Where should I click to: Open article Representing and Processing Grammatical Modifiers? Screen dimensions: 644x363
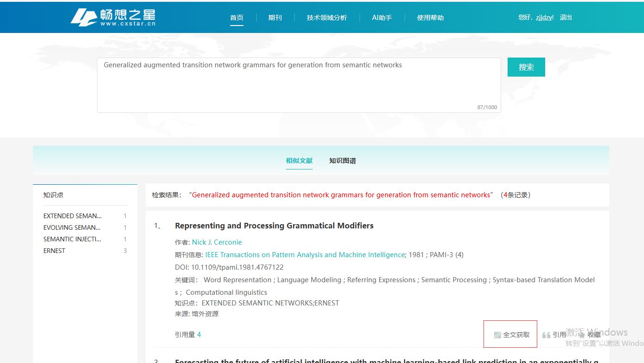pyautogui.click(x=274, y=226)
